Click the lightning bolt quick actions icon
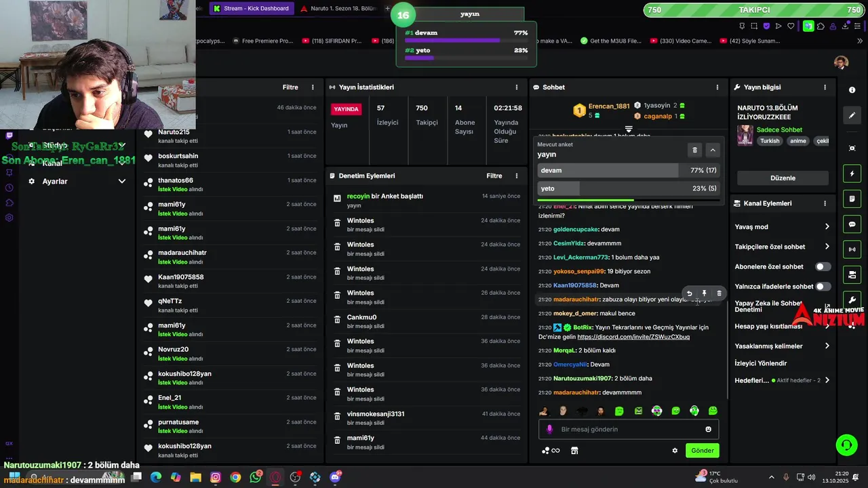 coord(852,174)
